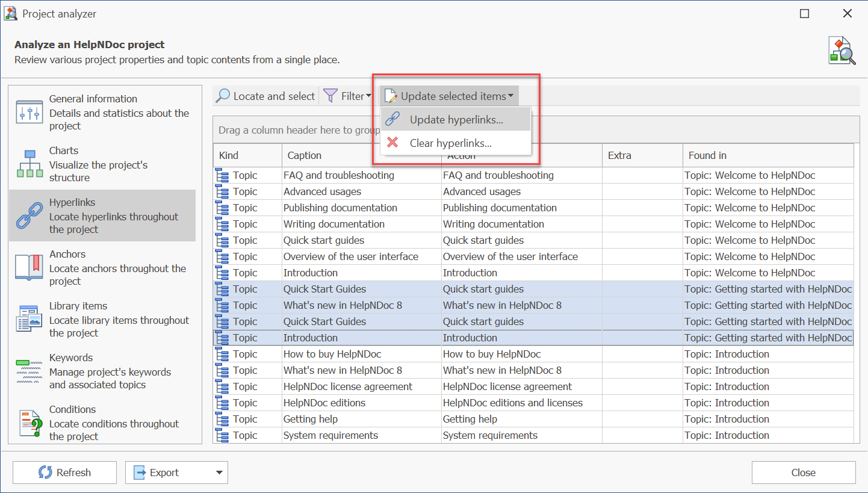
Task: Click topic icon of HelpNDoc license agreement row
Action: [x=222, y=387]
